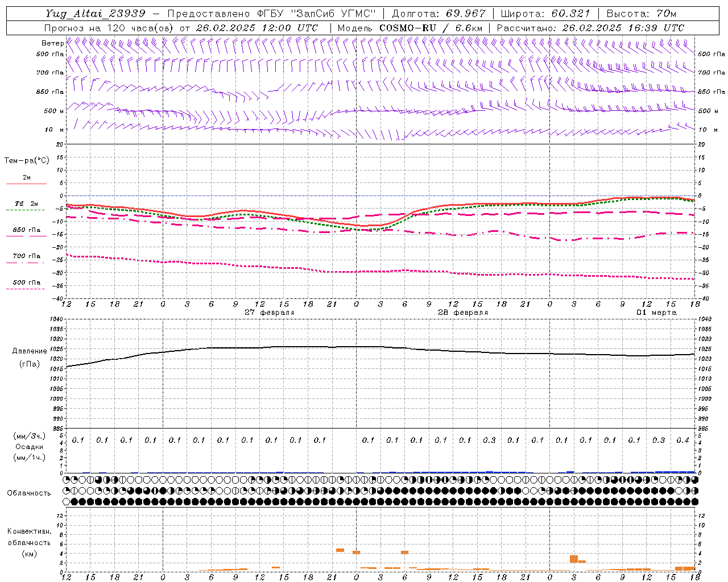Select the Осадки panel label
This screenshot has height=582, width=728.
29,447
